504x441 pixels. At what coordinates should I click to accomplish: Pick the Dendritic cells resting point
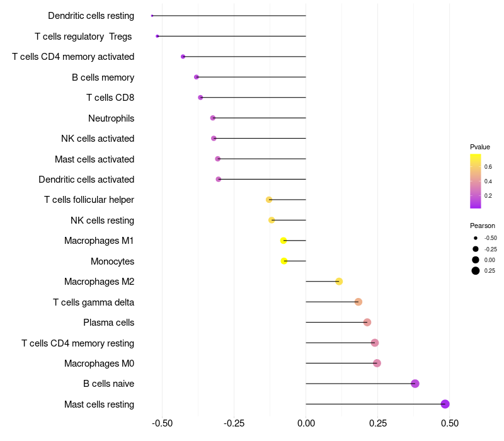(x=152, y=16)
